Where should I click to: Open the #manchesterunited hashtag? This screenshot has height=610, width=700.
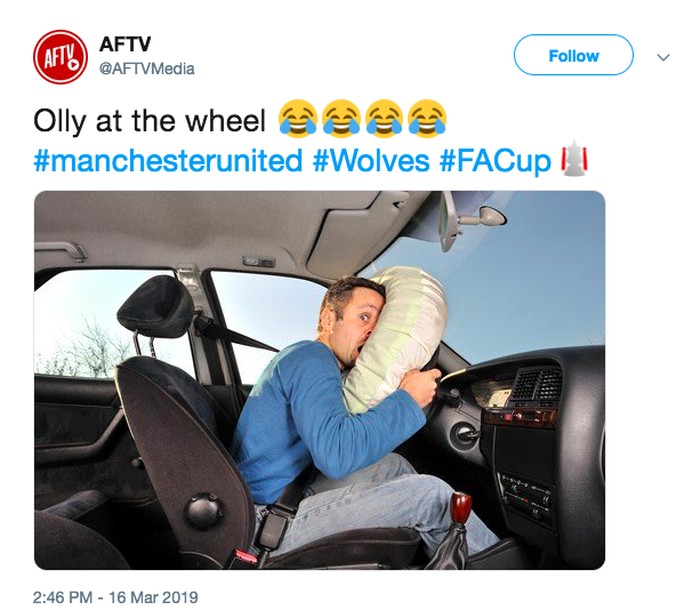pyautogui.click(x=168, y=160)
